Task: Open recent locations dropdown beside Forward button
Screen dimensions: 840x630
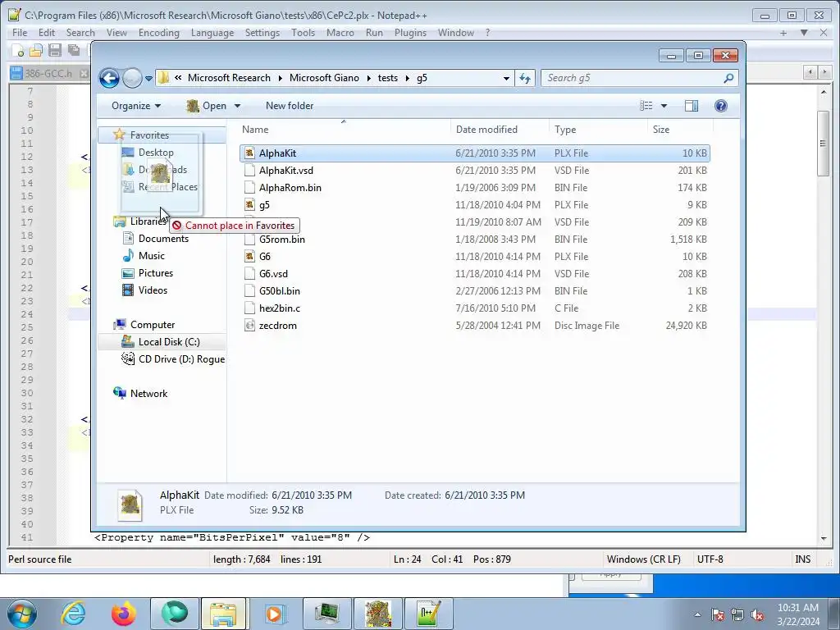Action: point(149,79)
